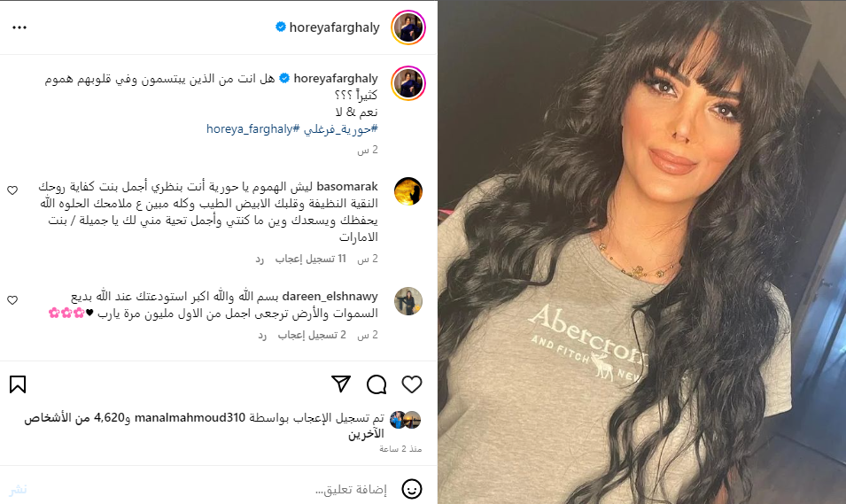Like the post with heart icon
The width and height of the screenshot is (846, 504).
(412, 384)
